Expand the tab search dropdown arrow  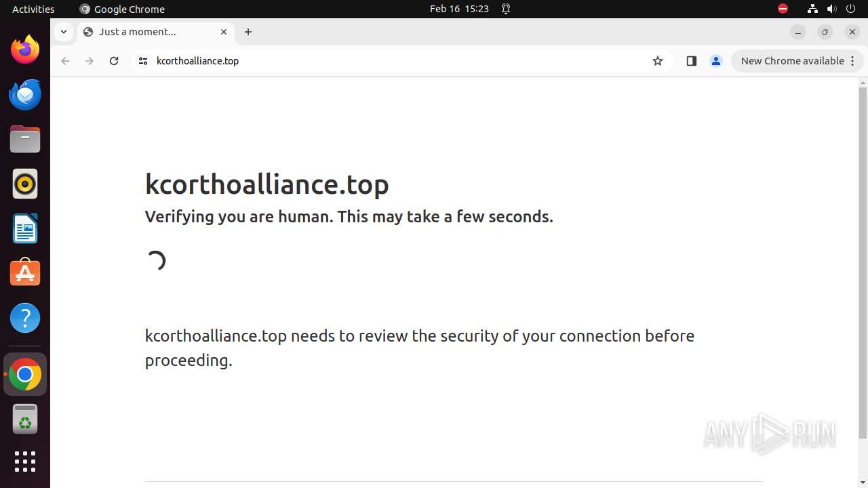pos(63,32)
